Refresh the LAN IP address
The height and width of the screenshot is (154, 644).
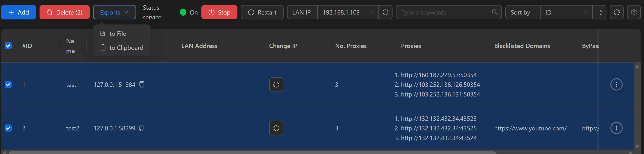tap(385, 12)
